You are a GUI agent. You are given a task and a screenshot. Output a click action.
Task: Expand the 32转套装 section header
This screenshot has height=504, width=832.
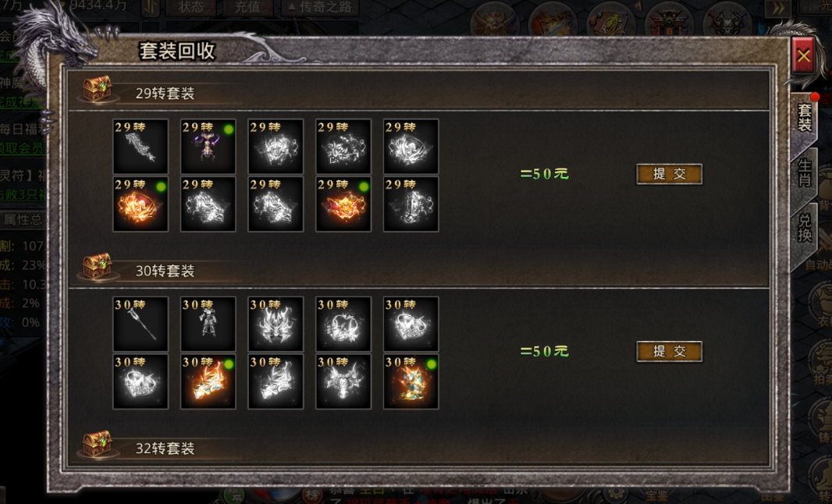click(165, 449)
